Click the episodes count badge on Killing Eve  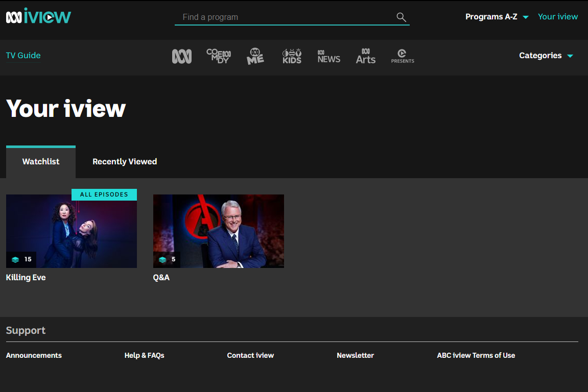click(x=21, y=259)
